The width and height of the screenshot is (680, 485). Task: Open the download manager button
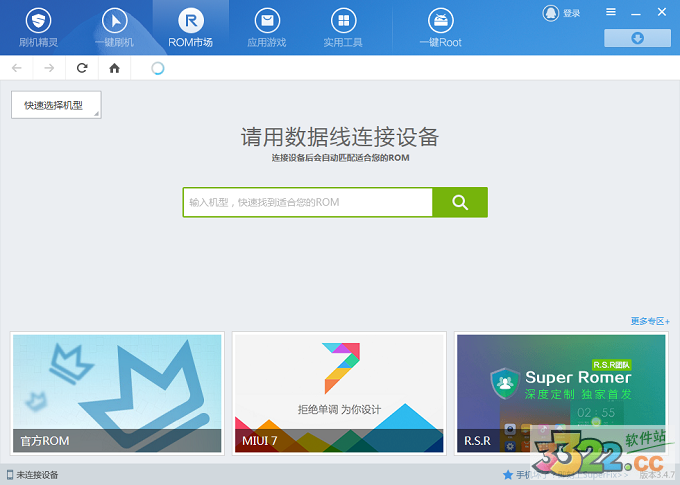click(638, 38)
